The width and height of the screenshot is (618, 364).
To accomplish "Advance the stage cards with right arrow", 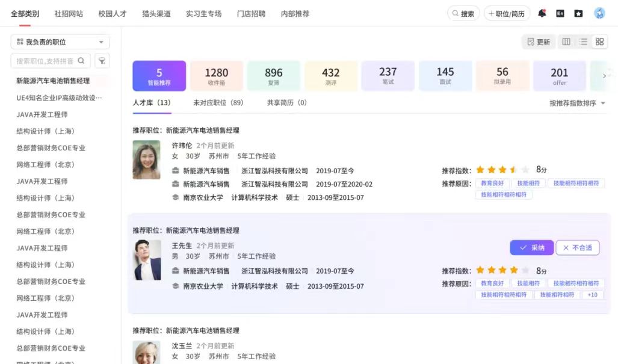I will (x=604, y=76).
